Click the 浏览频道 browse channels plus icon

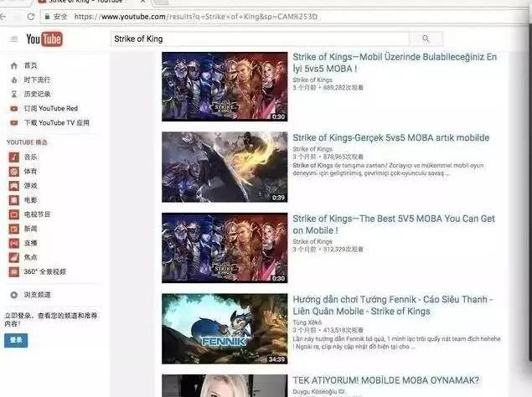tap(14, 295)
